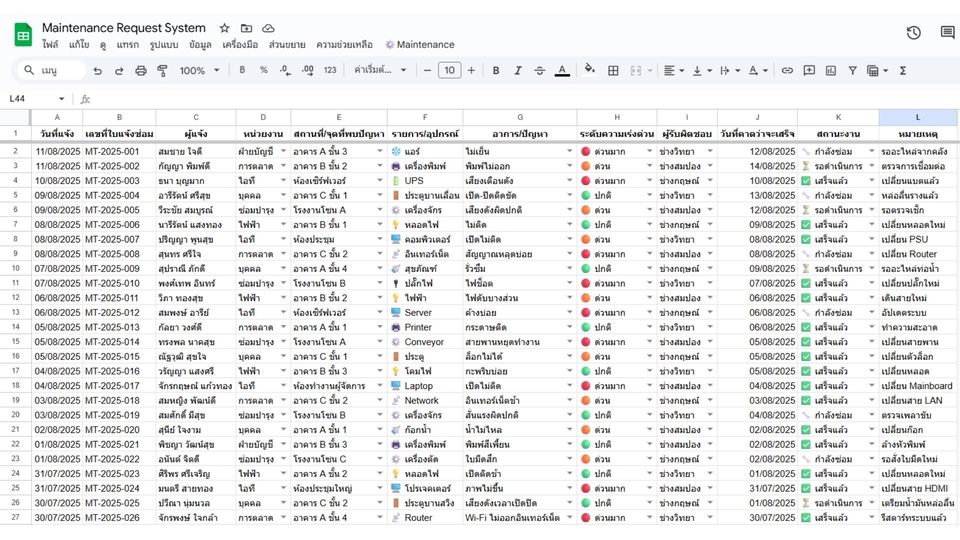960x540 pixels.
Task: Toggle the status checkbox for MT-2025-017
Action: (x=806, y=386)
